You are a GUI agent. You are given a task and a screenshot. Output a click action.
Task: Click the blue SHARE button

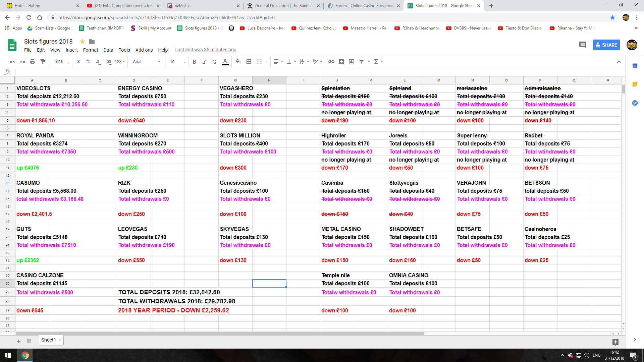click(x=606, y=45)
